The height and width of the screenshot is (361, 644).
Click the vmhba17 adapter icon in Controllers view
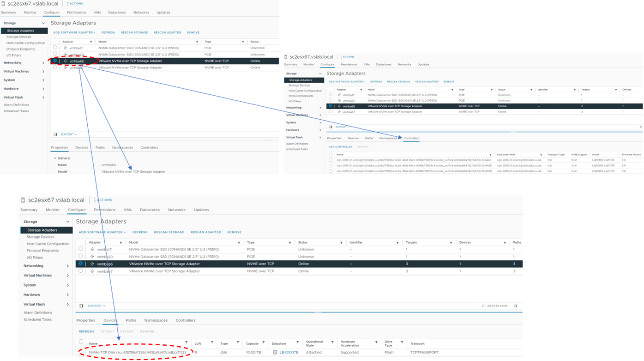coord(339,95)
